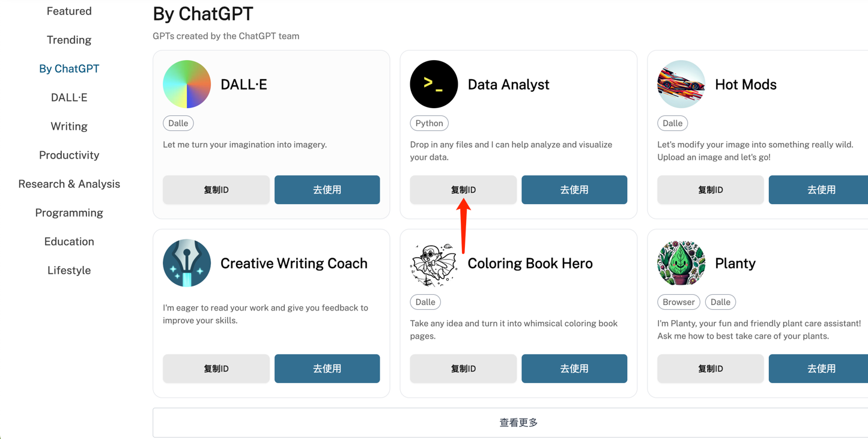The height and width of the screenshot is (439, 868).
Task: Expand the list with 查看更多
Action: click(518, 423)
